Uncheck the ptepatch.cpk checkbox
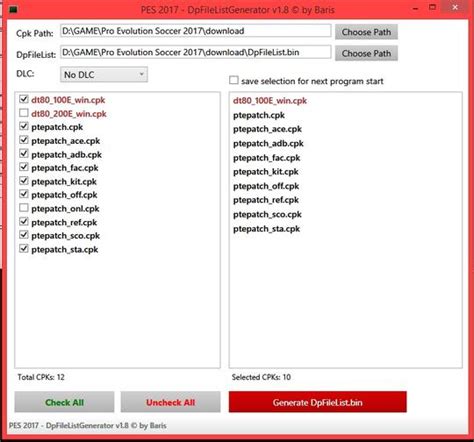 click(x=24, y=126)
